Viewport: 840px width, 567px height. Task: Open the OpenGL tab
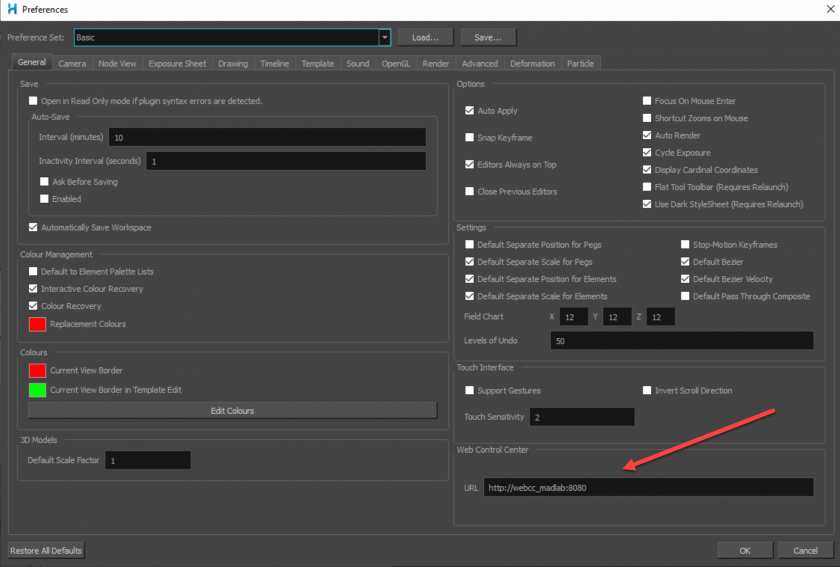pos(396,63)
